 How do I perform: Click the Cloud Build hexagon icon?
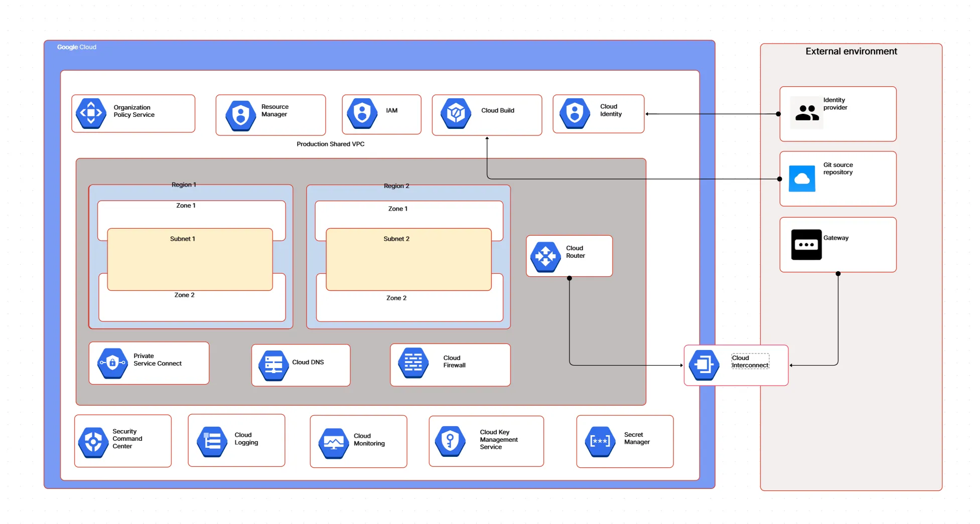456,113
